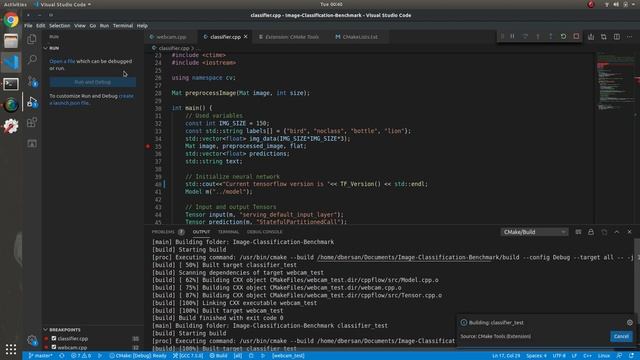Toggle classifier.cpp breakpoint checkbox
The width and height of the screenshot is (640, 360).
pos(54,338)
